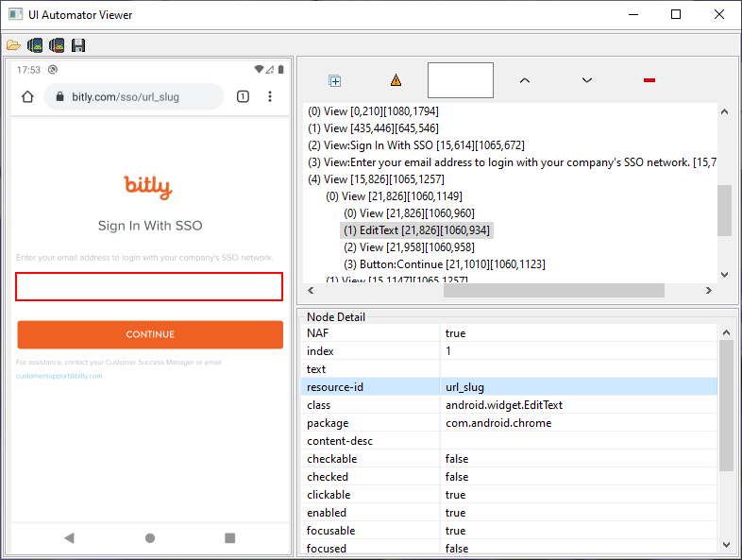Screen dimensions: 742x560
Task: Select the checkable row label
Action: pos(331,459)
